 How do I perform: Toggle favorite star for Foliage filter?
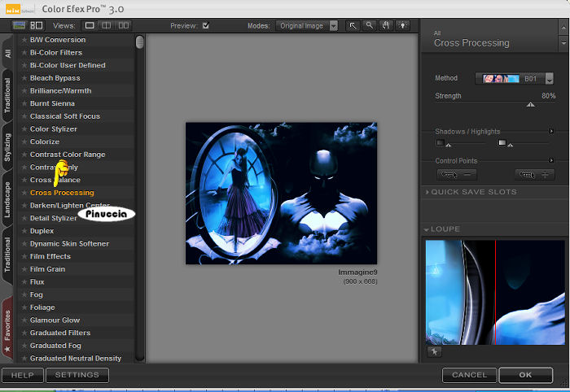click(24, 307)
